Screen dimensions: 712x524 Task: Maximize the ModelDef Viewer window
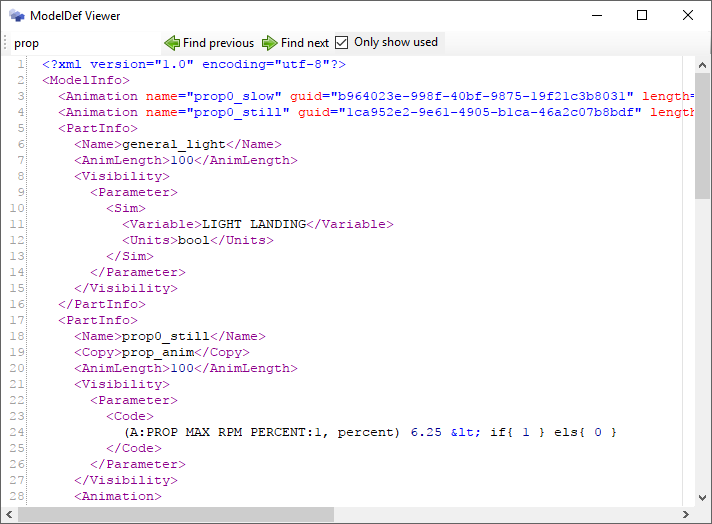point(642,15)
